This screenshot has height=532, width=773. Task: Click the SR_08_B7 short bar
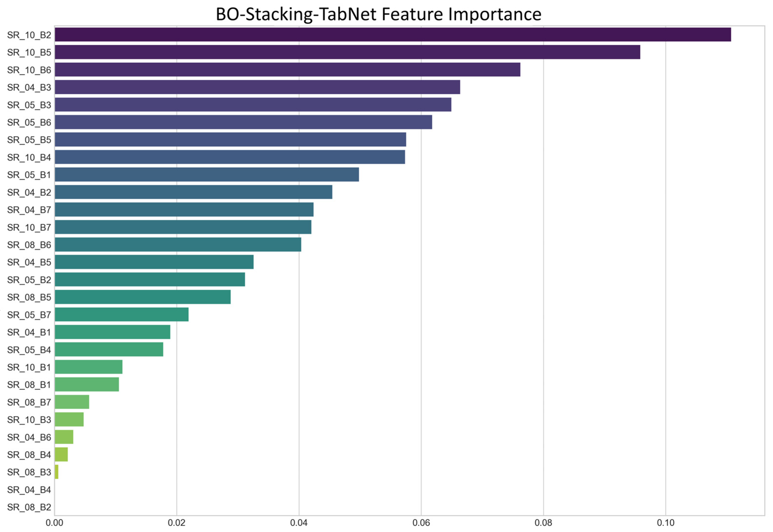point(72,402)
